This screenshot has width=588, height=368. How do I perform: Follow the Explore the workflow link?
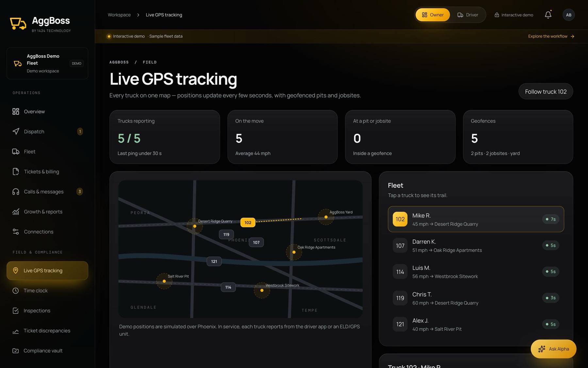[x=551, y=36]
